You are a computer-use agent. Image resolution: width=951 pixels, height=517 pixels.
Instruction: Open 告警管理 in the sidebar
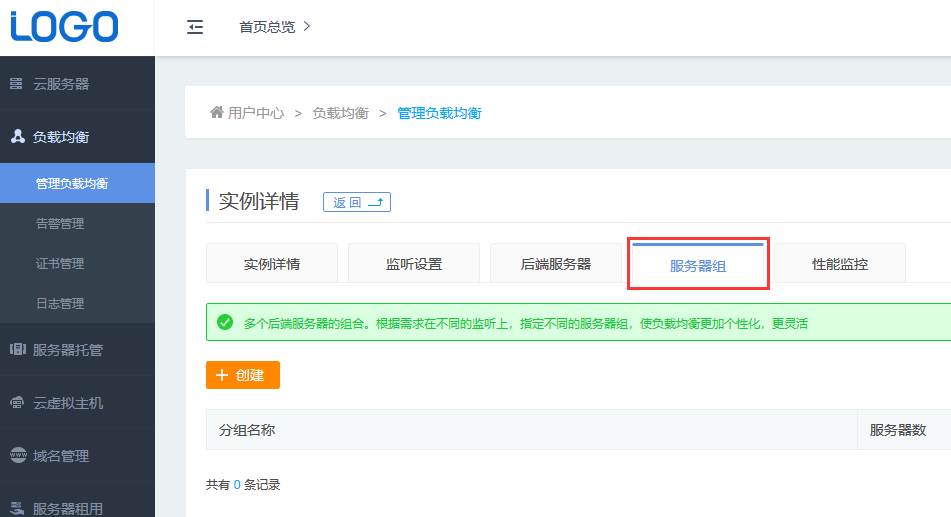coord(60,223)
